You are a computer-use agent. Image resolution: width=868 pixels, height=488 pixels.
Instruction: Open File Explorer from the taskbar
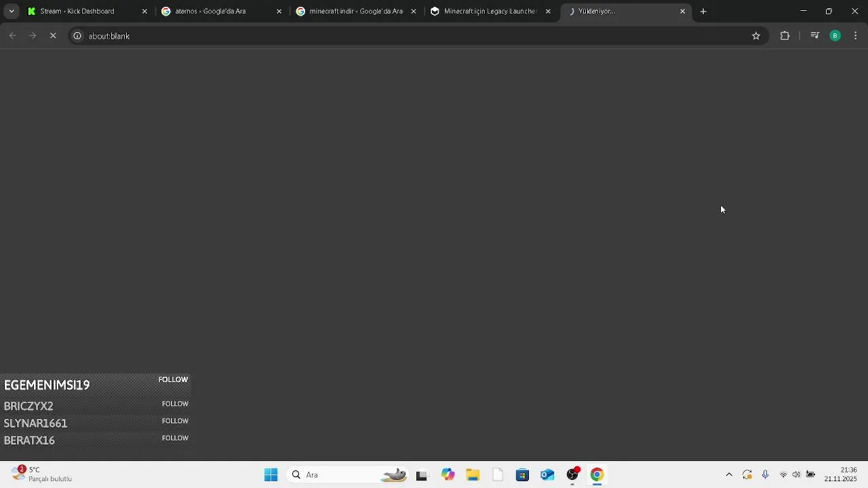[x=473, y=475]
